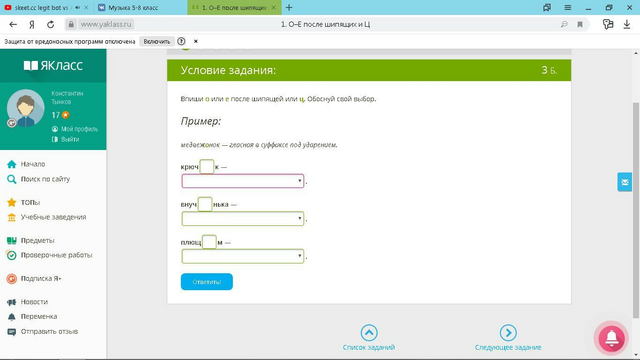This screenshot has height=360, width=640.
Task: Open Yandex home via the Я icon
Action: pyautogui.click(x=32, y=24)
